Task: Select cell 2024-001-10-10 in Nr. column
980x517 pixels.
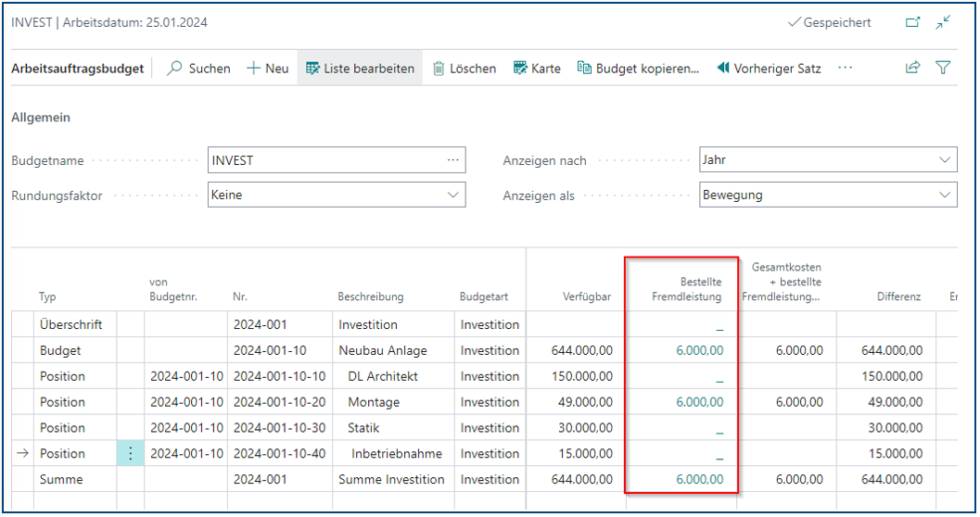Action: 280,376
